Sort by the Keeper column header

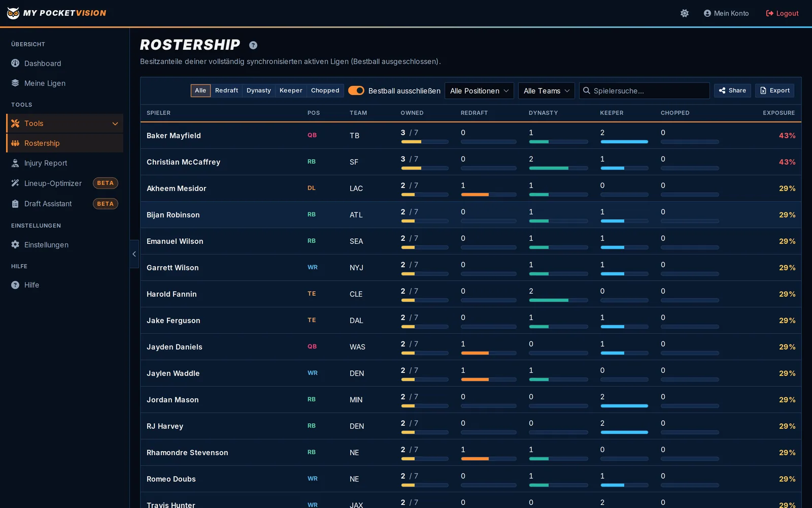612,113
